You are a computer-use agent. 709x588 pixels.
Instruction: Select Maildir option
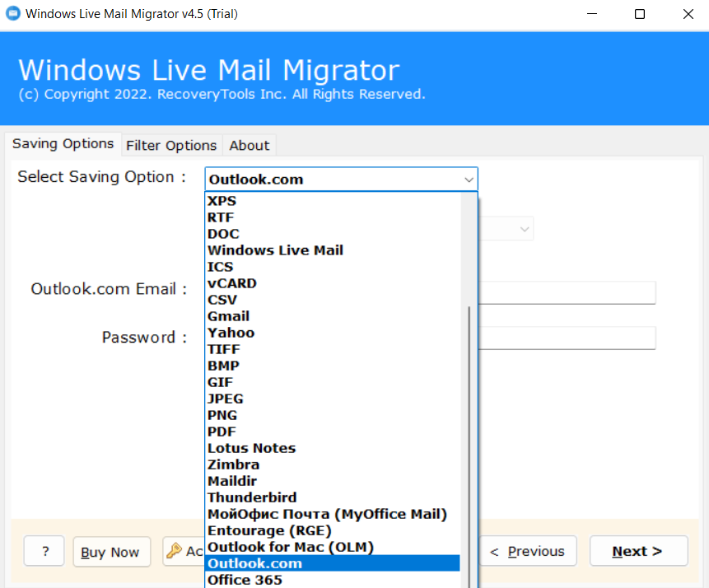pyautogui.click(x=333, y=481)
